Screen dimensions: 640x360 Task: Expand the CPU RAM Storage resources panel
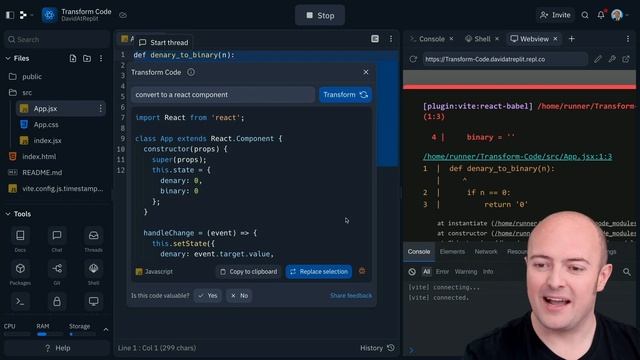point(106,329)
